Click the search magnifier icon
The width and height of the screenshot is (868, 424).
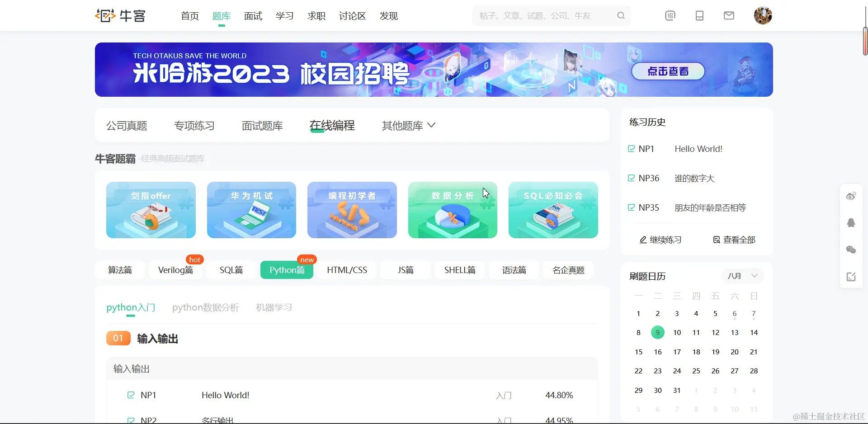(621, 15)
